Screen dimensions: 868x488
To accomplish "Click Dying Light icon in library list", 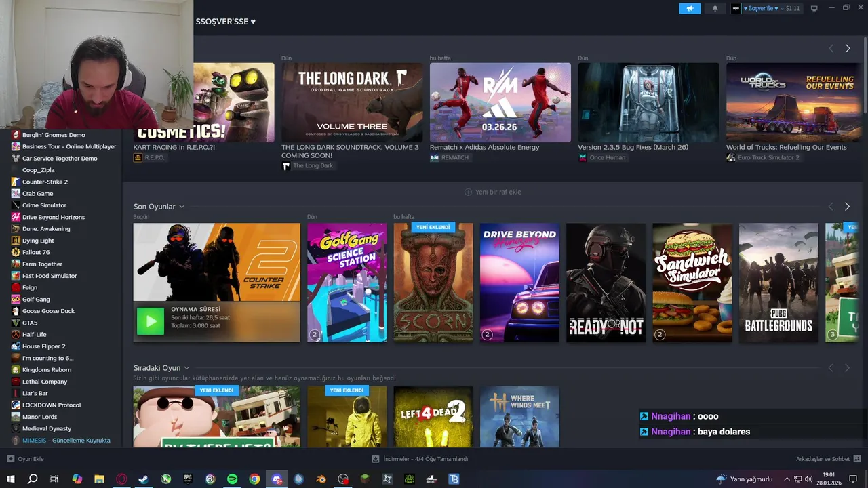I will point(16,241).
